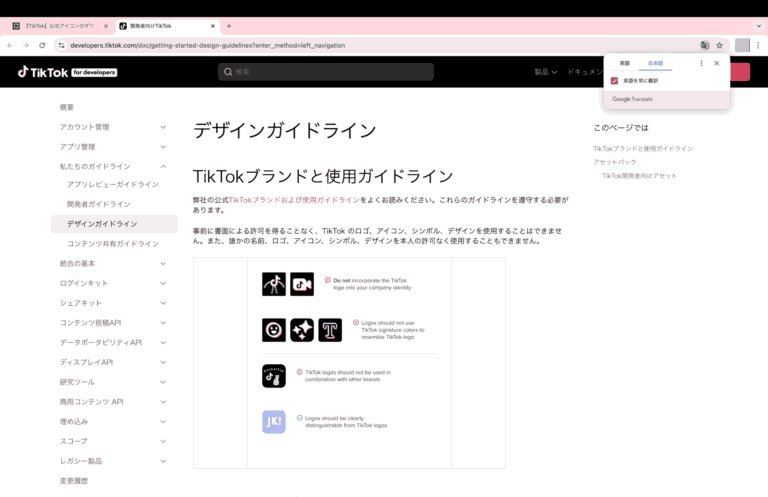Viewport: 768px width, 497px height.
Task: Open a new browser tab with plus icon
Action: click(229, 25)
